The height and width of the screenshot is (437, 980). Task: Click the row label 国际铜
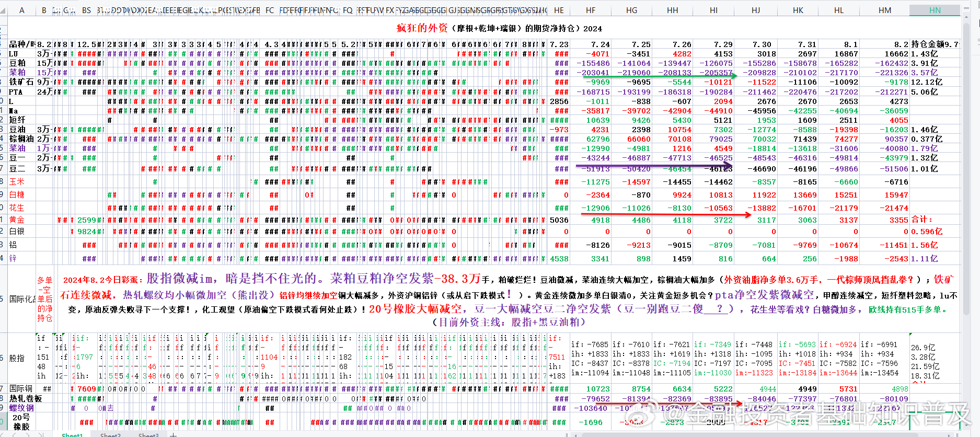click(x=21, y=388)
